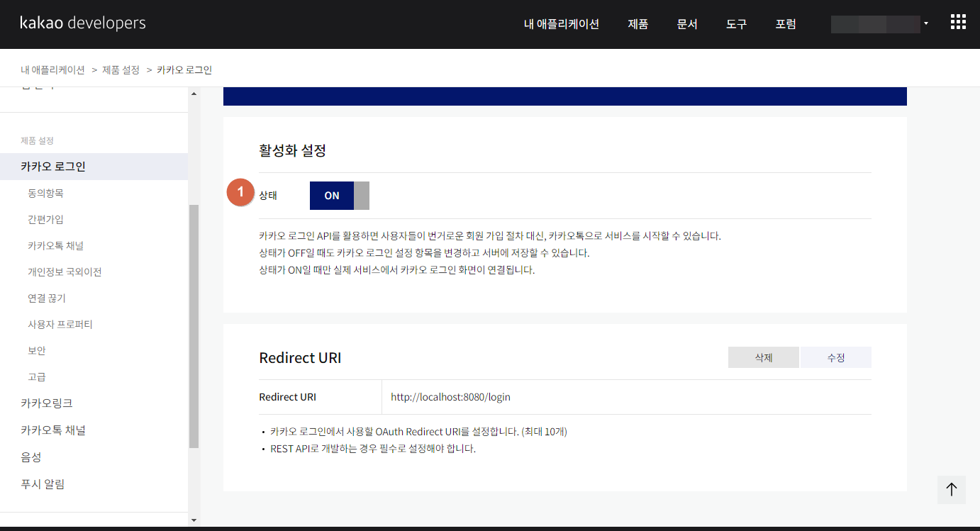
Task: Go to 제품 설정 breadcrumb link
Action: tap(121, 70)
